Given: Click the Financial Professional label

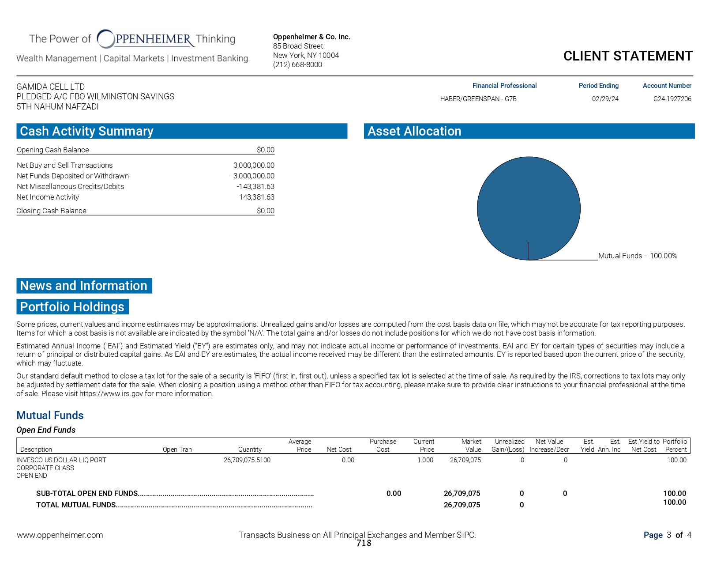Looking at the screenshot, I should 504,86.
